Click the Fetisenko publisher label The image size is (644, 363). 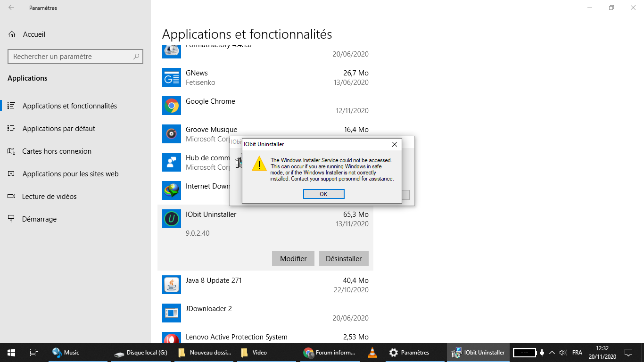200,82
